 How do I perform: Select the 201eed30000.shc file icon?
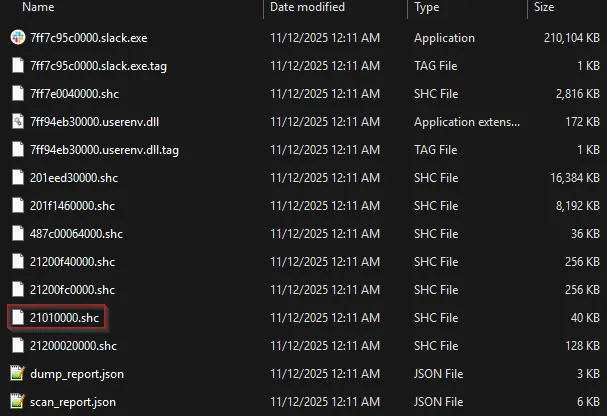17,177
